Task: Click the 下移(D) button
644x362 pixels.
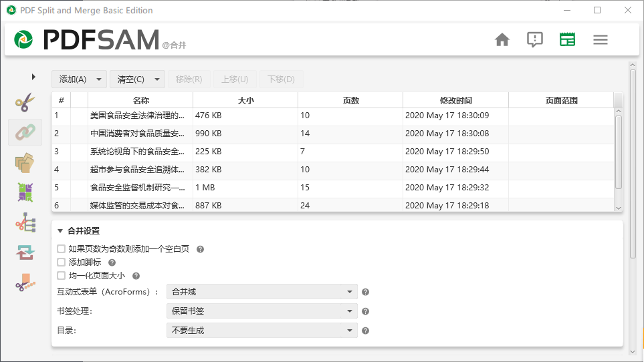Action: coord(282,79)
